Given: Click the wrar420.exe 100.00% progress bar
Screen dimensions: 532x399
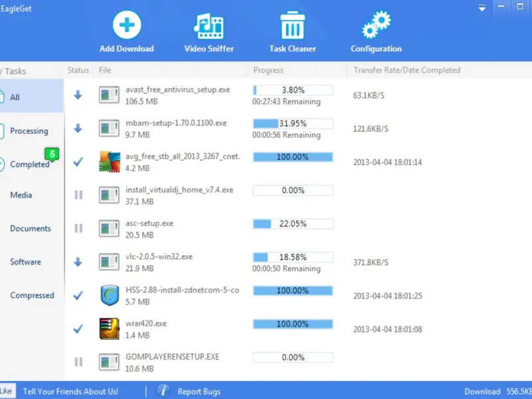Looking at the screenshot, I should [293, 324].
